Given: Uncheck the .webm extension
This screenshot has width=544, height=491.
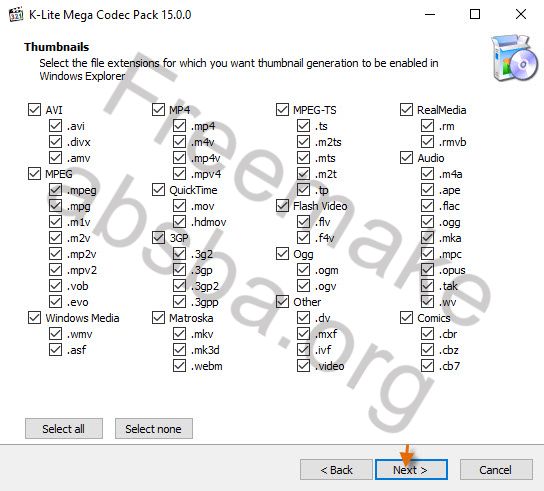Looking at the screenshot, I should [179, 365].
